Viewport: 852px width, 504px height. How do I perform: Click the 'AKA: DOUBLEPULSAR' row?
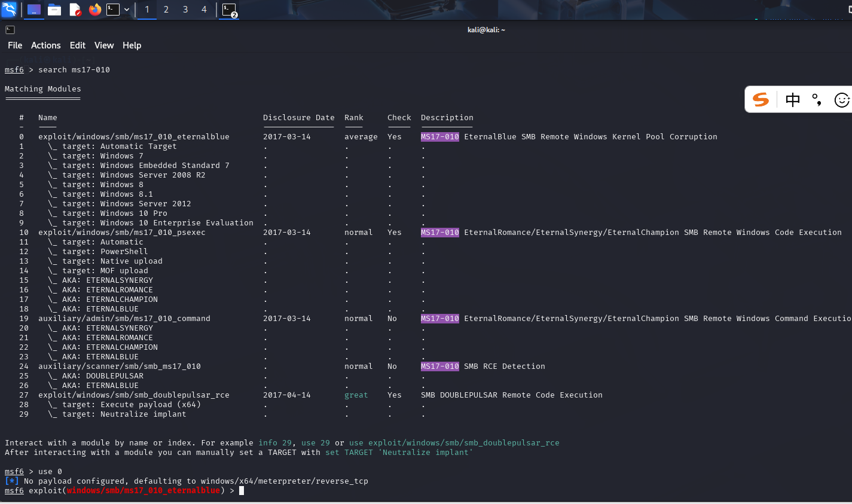(x=96, y=376)
